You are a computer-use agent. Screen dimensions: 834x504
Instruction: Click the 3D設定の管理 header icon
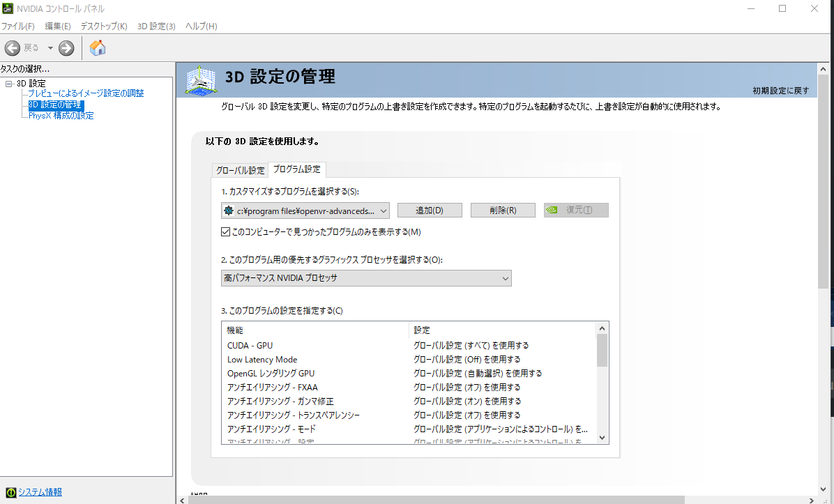tap(201, 81)
